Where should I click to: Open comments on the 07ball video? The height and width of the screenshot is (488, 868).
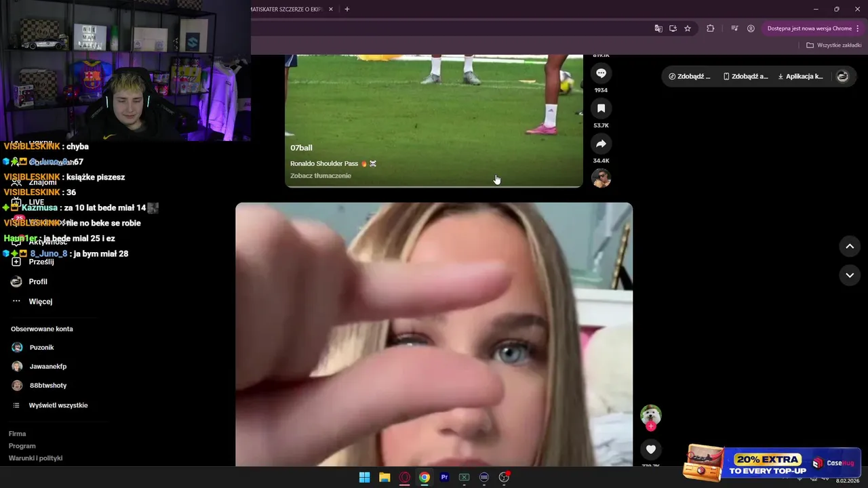click(x=601, y=73)
